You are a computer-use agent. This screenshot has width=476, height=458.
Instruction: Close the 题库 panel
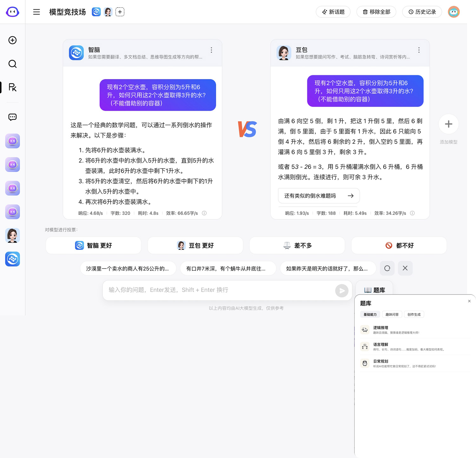[469, 301]
